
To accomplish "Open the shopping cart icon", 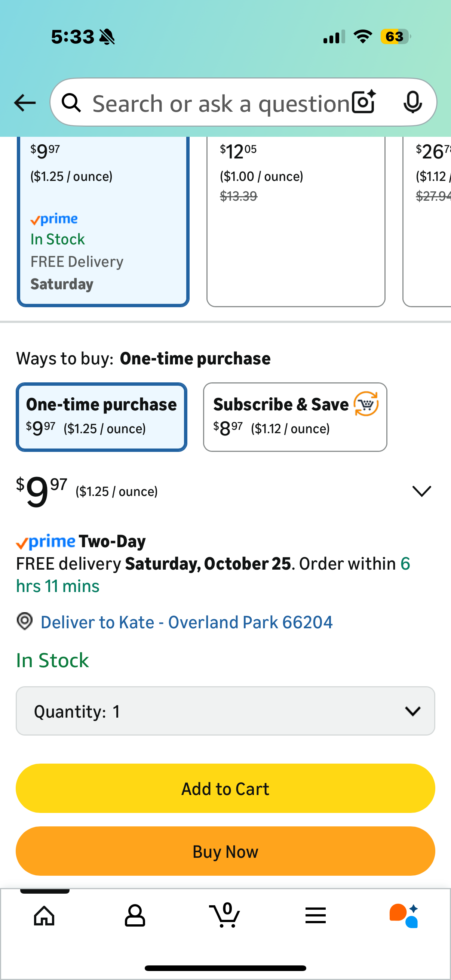I will pyautogui.click(x=225, y=915).
